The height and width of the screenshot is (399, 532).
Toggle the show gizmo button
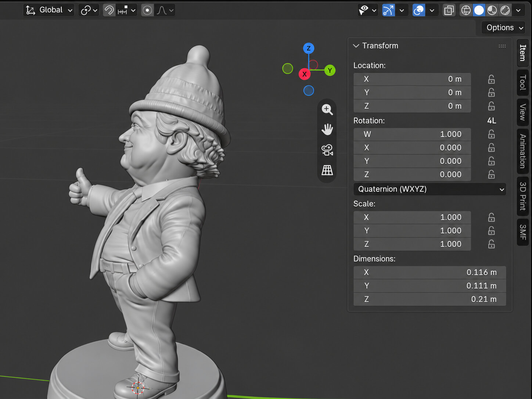click(388, 10)
